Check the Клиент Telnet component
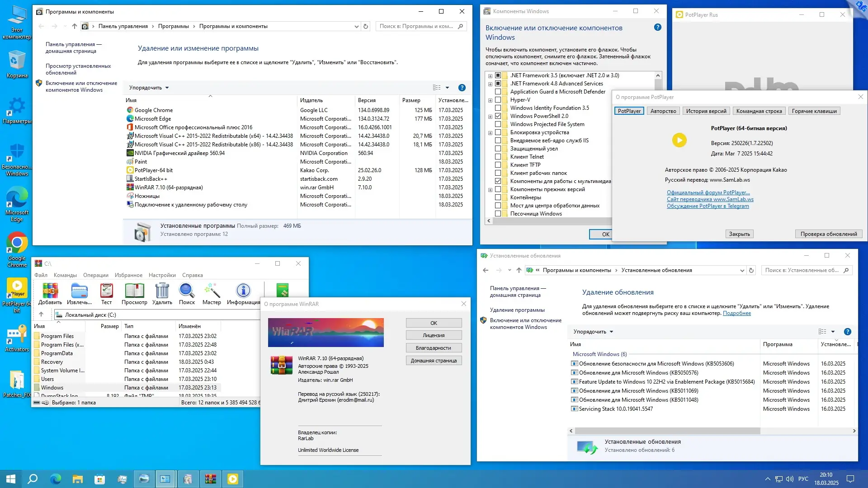This screenshot has height=488, width=868. (499, 157)
